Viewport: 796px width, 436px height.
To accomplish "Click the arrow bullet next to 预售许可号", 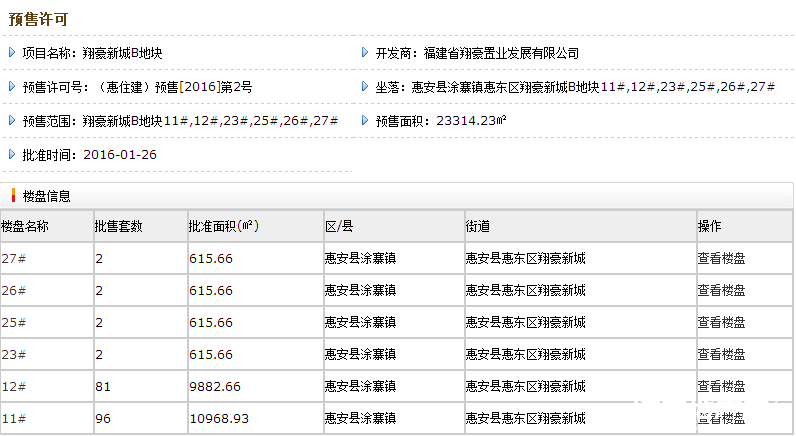I will pyautogui.click(x=12, y=87).
